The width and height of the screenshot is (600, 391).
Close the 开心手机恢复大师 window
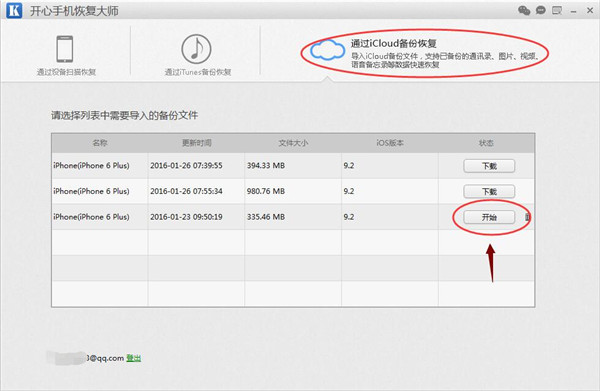[590, 10]
